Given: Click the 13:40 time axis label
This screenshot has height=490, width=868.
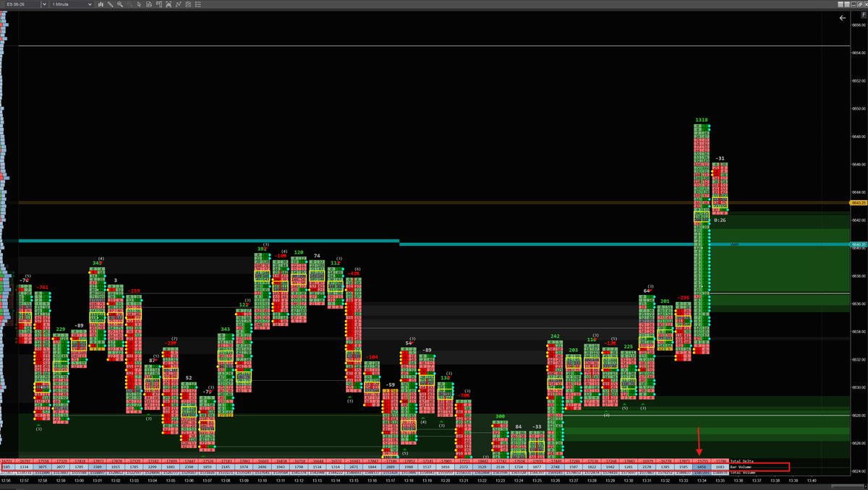Looking at the screenshot, I should [x=811, y=480].
